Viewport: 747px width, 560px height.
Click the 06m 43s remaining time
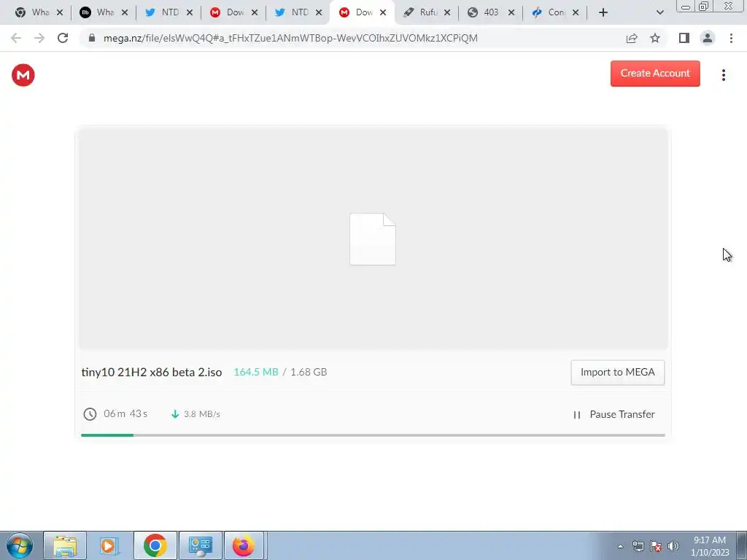(x=125, y=414)
